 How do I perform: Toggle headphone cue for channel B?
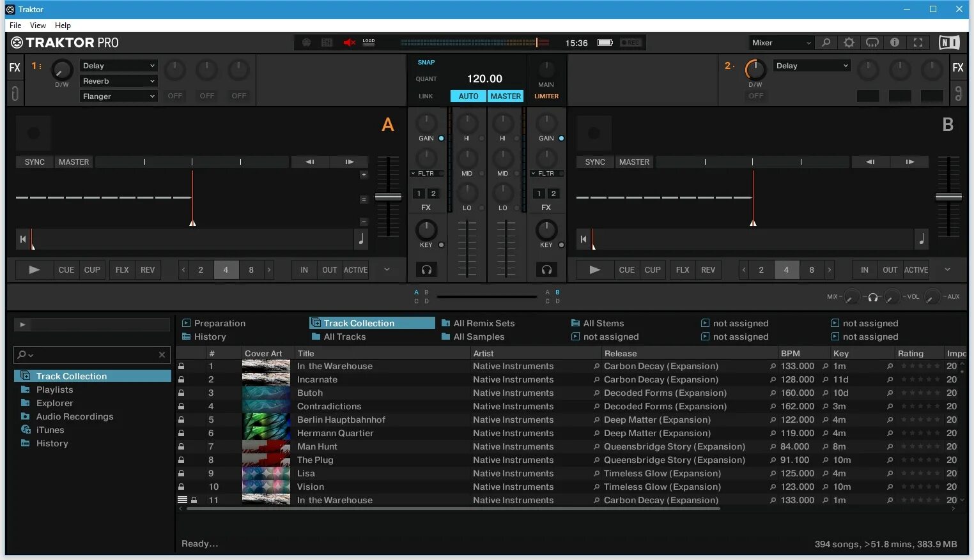coord(546,269)
